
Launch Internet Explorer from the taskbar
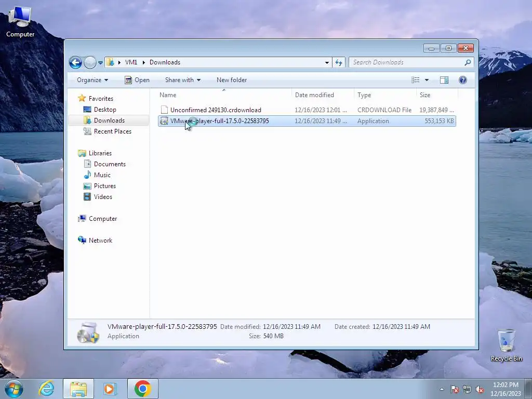46,389
